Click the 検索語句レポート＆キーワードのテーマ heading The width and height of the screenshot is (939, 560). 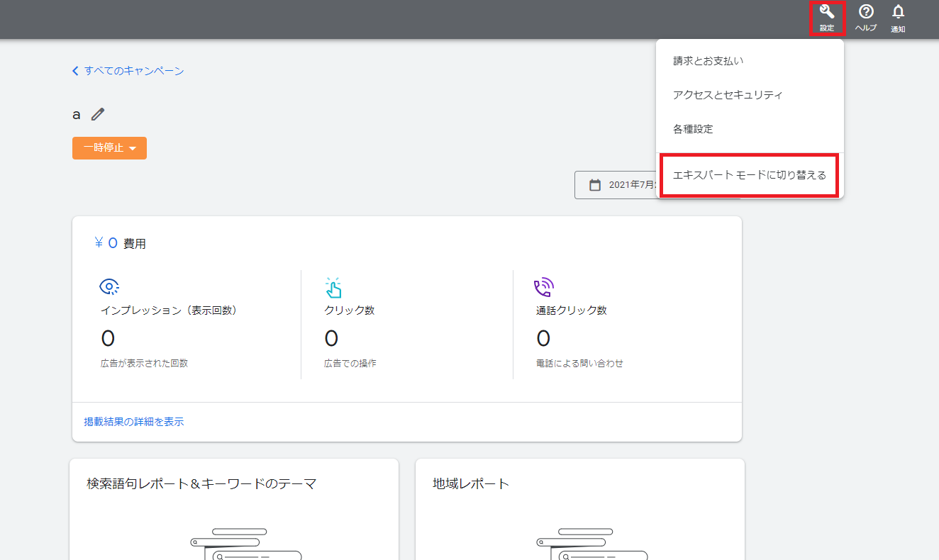coord(201,484)
